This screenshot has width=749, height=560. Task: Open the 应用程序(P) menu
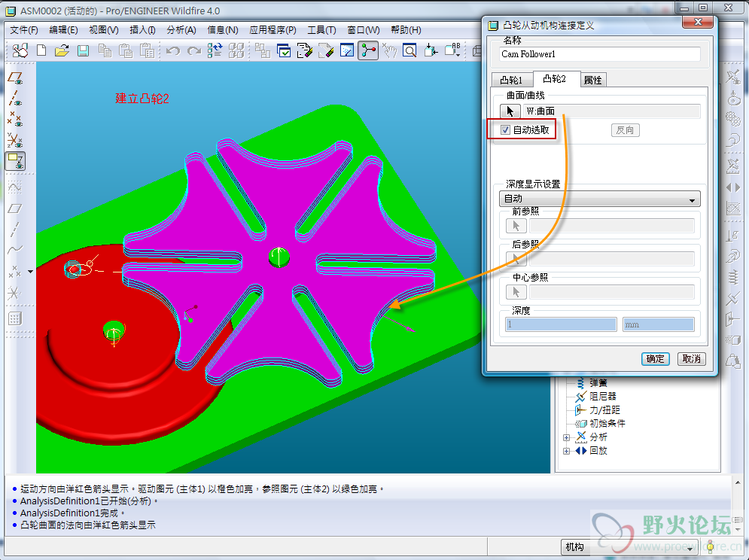pyautogui.click(x=273, y=30)
